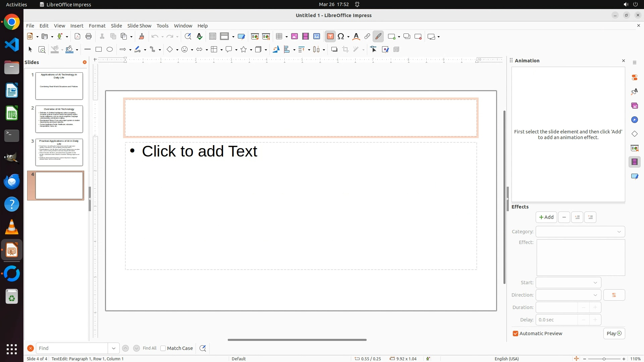This screenshot has height=362, width=644.
Task: Toggle the Automatic Preview checkbox
Action: [x=516, y=334]
